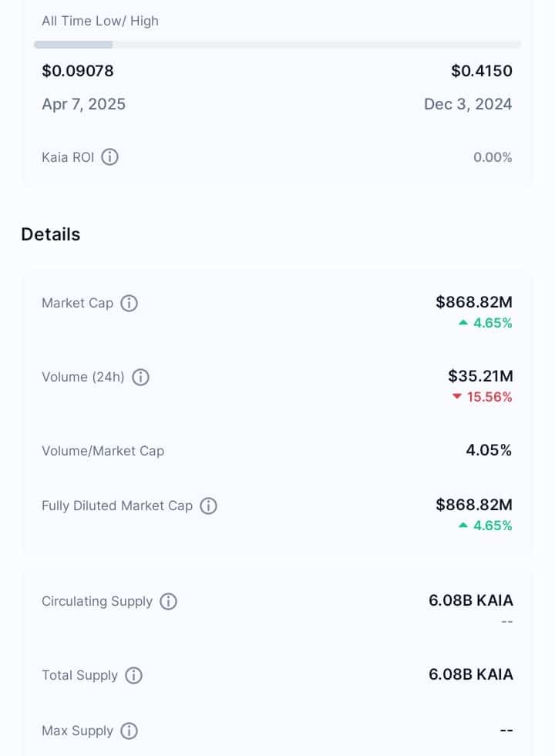Tap the Kaia ROI 0.00% value
Image resolution: width=555 pixels, height=756 pixels.
tap(493, 157)
